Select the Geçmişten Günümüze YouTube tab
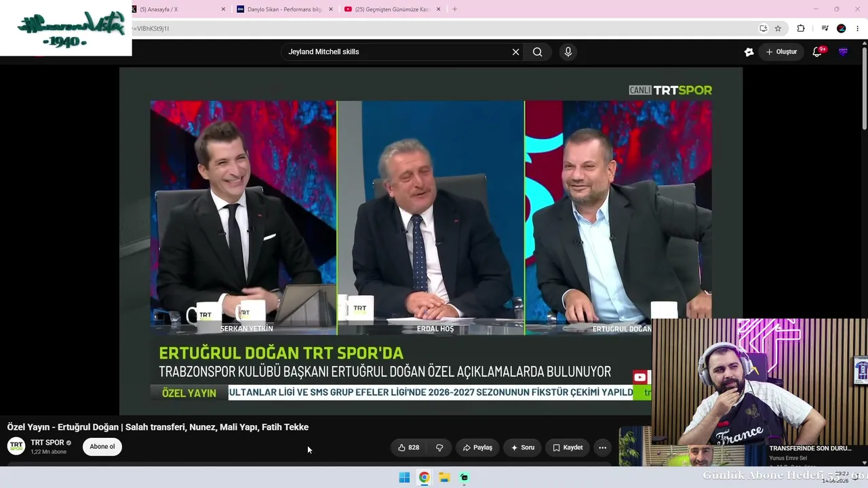 point(392,9)
